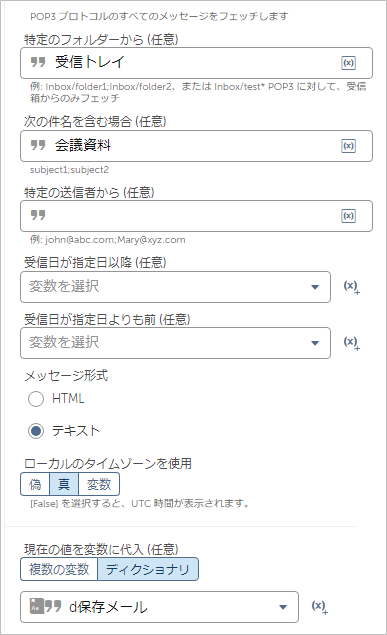This screenshot has height=635, width=387.
Task: Create variable for 受信日が指定日以降
Action: click(x=351, y=287)
